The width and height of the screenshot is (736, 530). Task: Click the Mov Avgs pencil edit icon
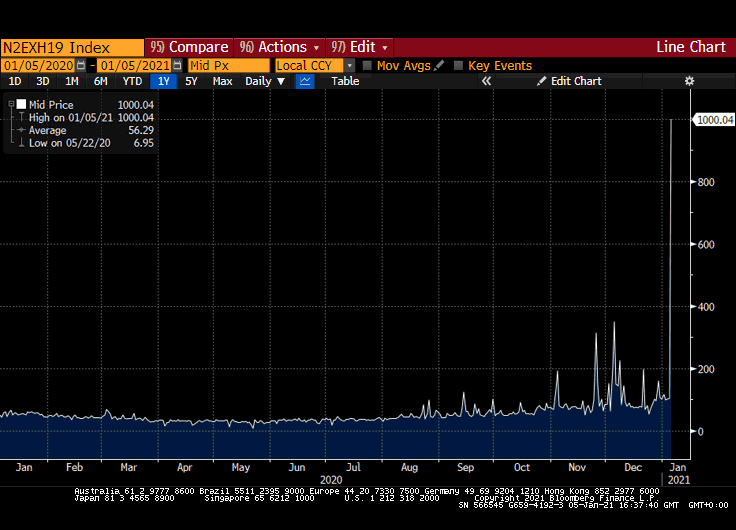(438, 65)
